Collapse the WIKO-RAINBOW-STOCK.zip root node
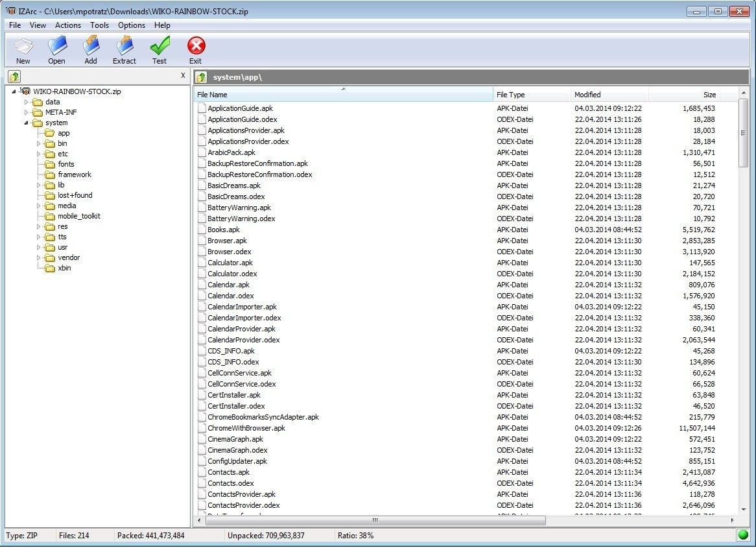This screenshot has width=756, height=548. [x=14, y=91]
